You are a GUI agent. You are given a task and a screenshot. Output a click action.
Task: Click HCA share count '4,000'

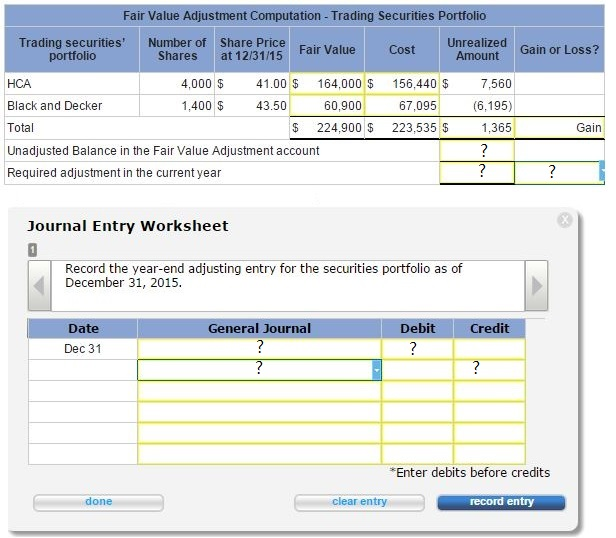point(196,83)
